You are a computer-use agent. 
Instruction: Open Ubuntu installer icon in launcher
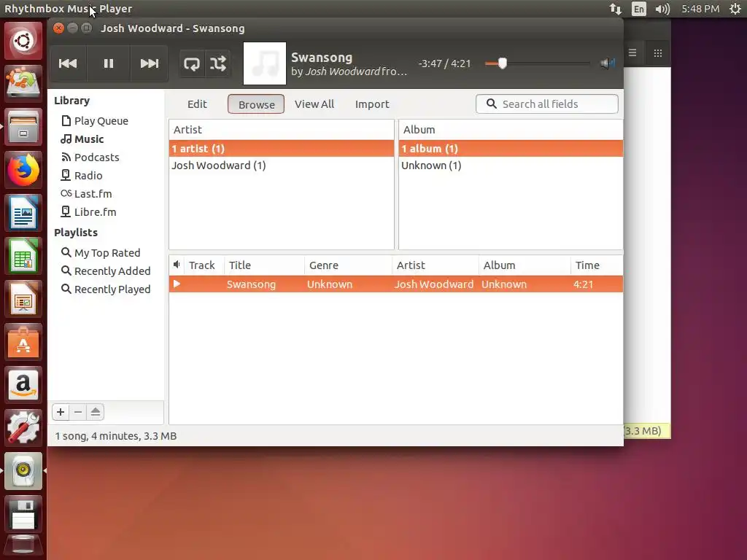coord(23,84)
